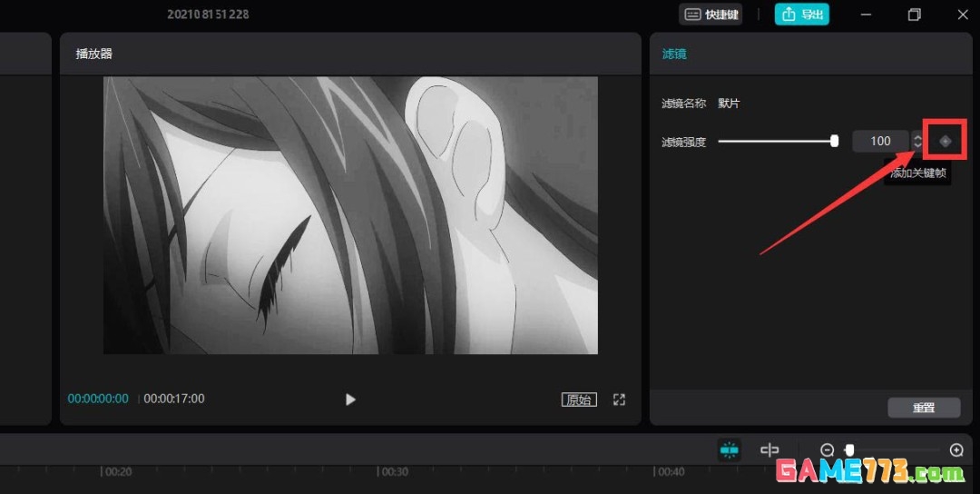980x494 pixels.
Task: Click the 导出 export button
Action: click(x=802, y=15)
